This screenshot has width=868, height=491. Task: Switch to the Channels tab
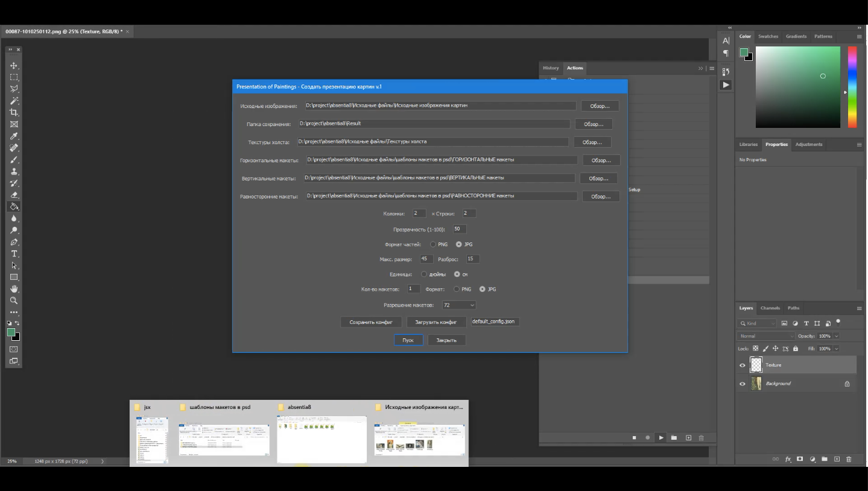(770, 308)
